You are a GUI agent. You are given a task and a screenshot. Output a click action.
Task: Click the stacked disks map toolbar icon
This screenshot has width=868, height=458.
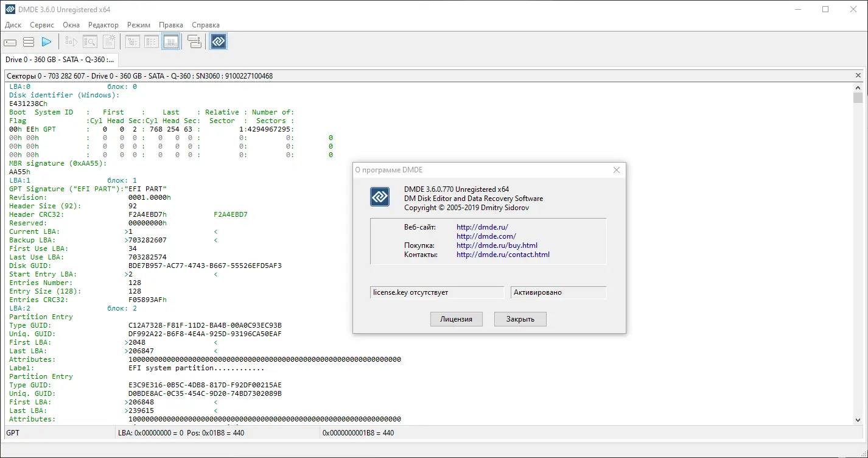tap(194, 42)
